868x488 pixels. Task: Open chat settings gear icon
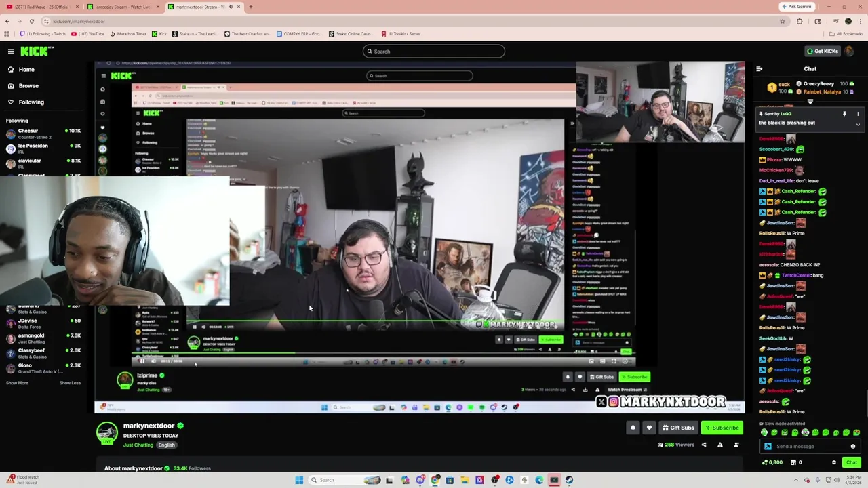834,462
